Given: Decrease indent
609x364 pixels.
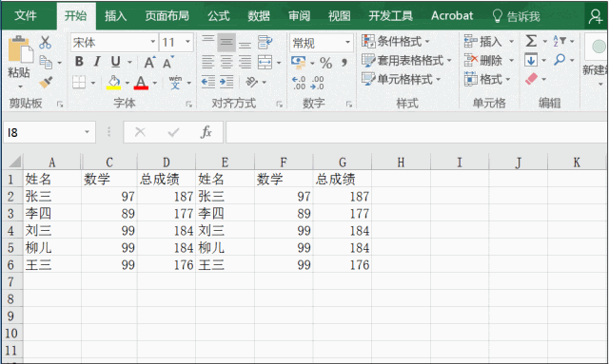Looking at the screenshot, I should 208,82.
